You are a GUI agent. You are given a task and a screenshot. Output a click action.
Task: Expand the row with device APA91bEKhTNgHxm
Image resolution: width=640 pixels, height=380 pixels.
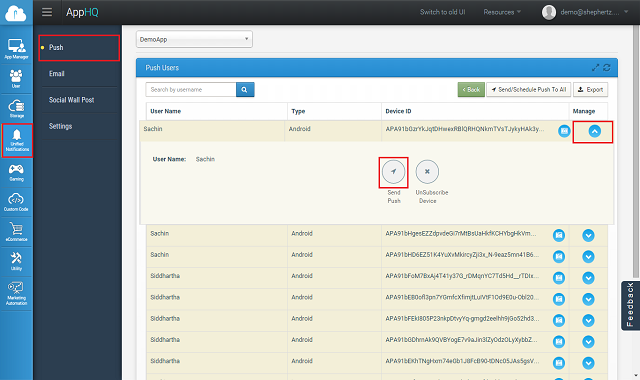[x=588, y=363]
